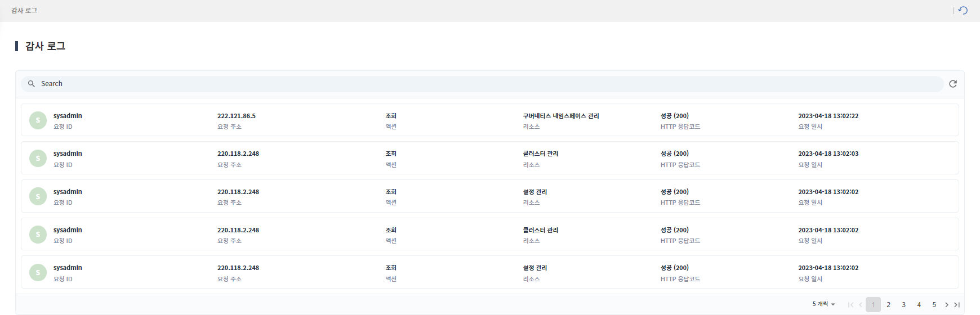Click the refresh icon beside the search bar

point(953,84)
